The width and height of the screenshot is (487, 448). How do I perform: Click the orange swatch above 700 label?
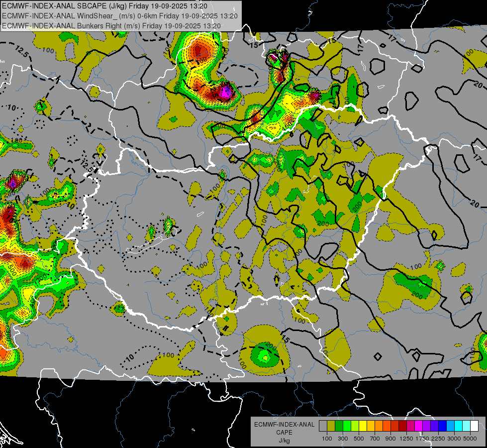tap(379, 426)
